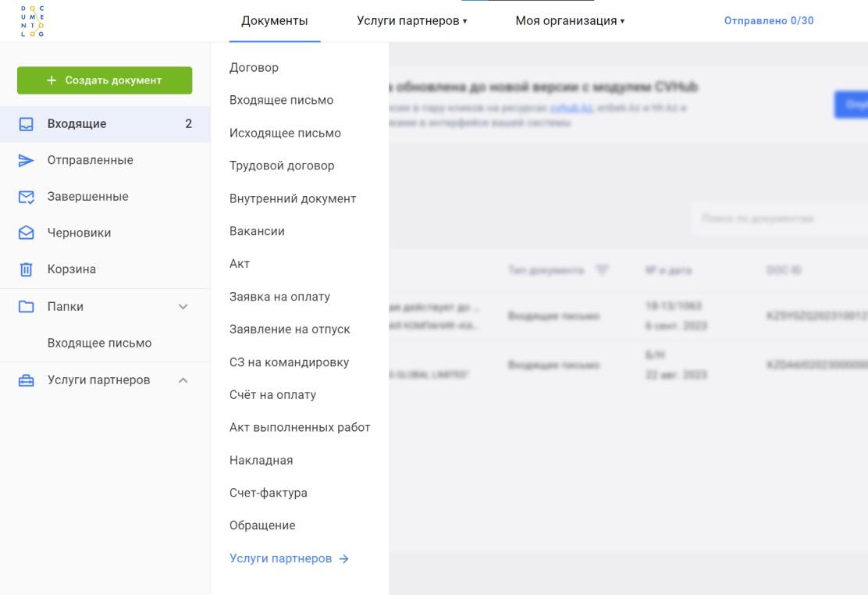Screen dimensions: 868x595
Task: Select Заявление на отпуск menu entry
Action: (290, 330)
